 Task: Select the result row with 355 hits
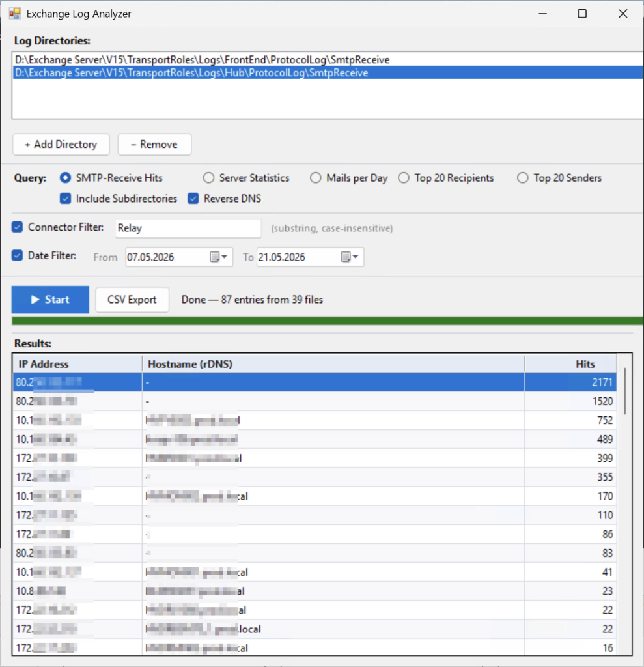[x=315, y=477]
